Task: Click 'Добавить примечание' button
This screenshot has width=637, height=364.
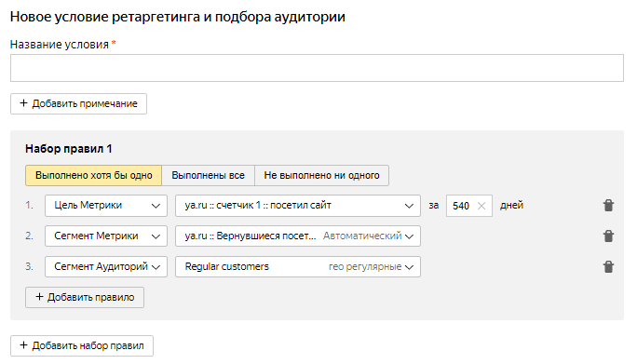Action: 78,103
